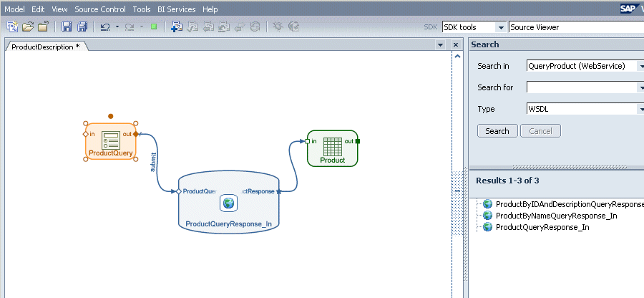Open the SDK tools dropdown
The height and width of the screenshot is (298, 644).
click(501, 27)
